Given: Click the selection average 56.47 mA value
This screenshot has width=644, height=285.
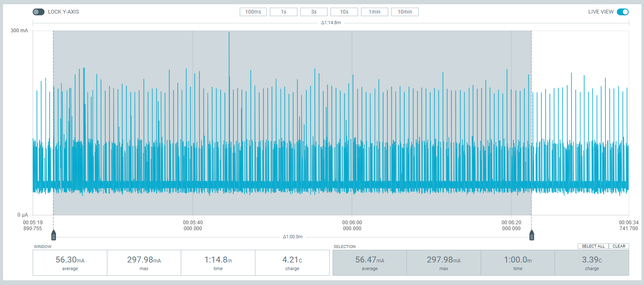Looking at the screenshot, I should [x=370, y=260].
